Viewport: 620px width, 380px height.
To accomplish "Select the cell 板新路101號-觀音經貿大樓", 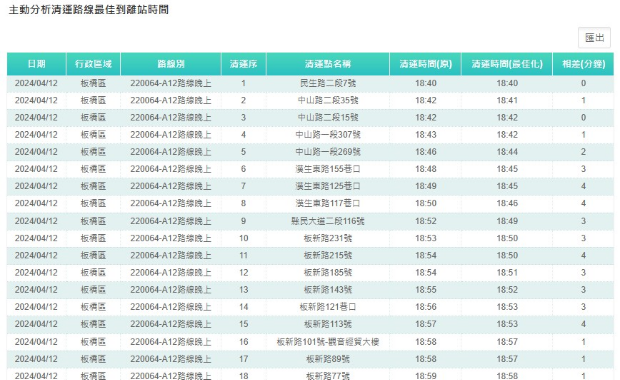I will pos(328,342).
